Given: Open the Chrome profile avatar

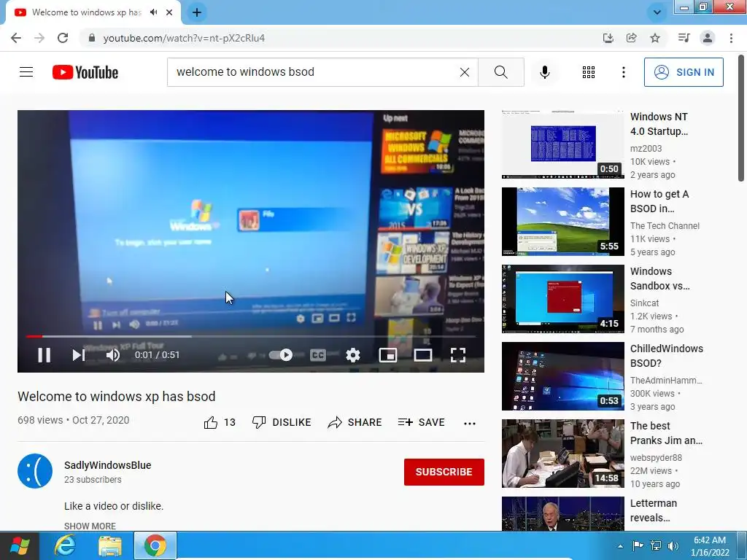Looking at the screenshot, I should pyautogui.click(x=708, y=38).
